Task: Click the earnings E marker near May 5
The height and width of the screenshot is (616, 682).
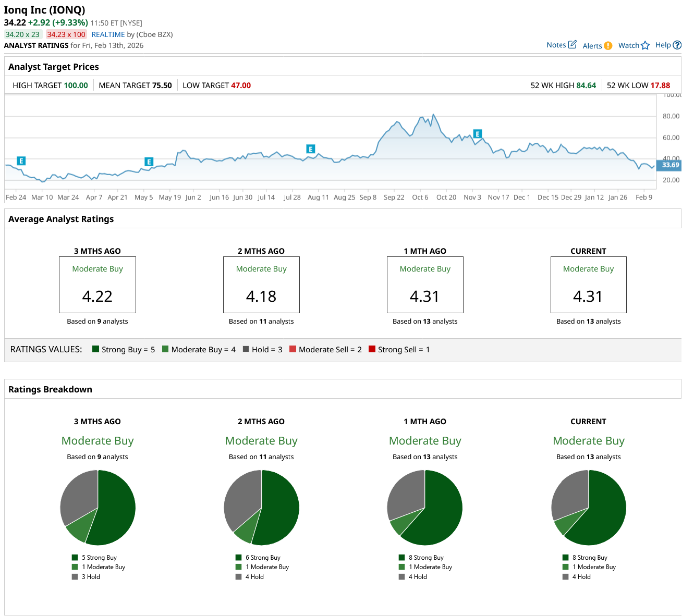Action: (149, 161)
